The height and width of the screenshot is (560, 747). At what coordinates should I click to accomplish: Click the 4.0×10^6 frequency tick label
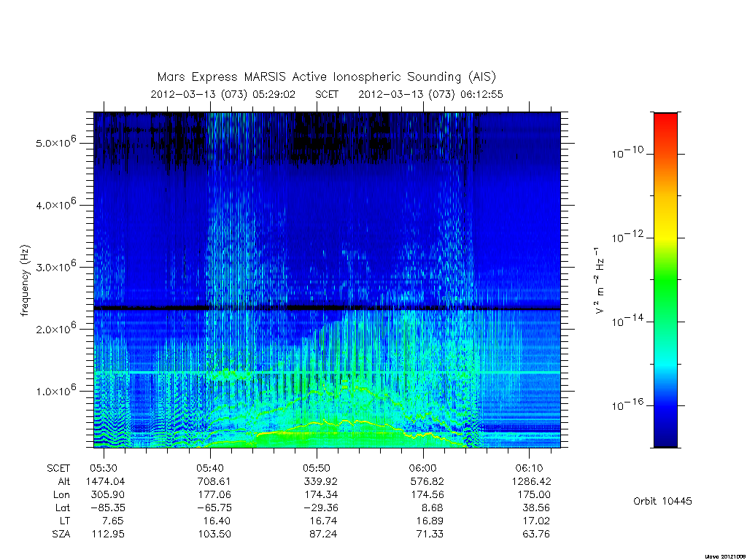(x=55, y=204)
